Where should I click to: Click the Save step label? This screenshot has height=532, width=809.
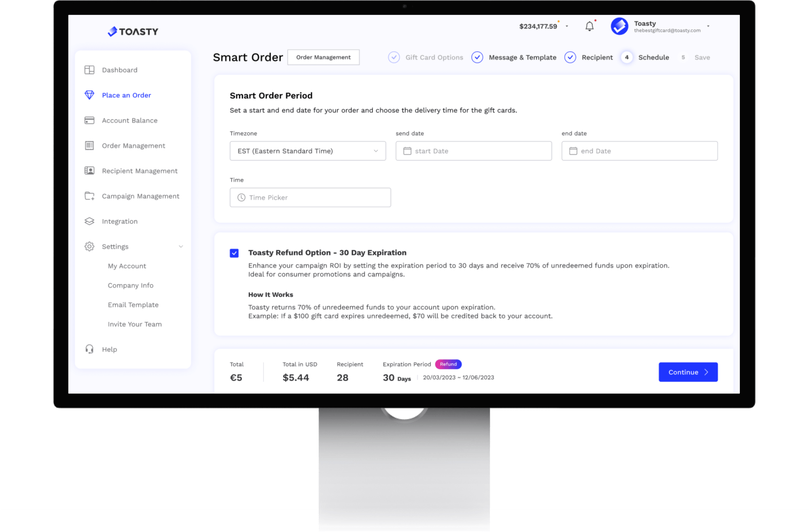tap(703, 57)
